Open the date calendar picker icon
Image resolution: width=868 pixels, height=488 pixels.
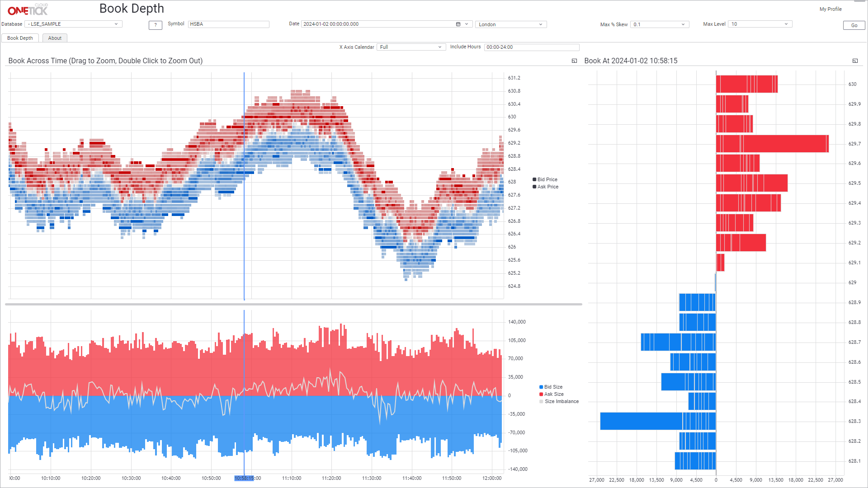point(458,24)
